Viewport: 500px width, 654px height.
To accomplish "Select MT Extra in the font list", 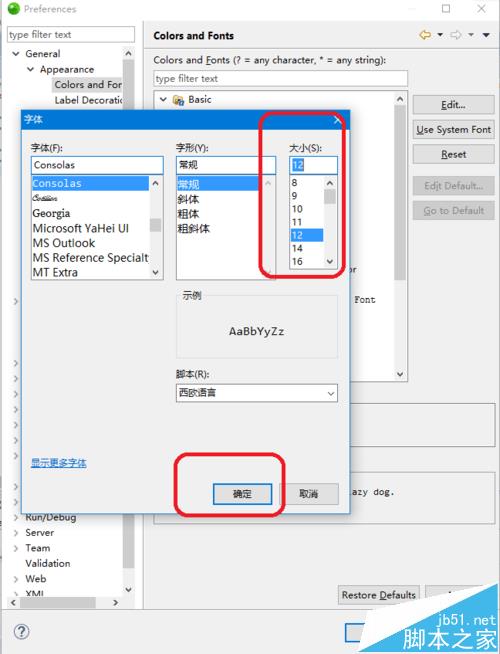I will [x=90, y=272].
